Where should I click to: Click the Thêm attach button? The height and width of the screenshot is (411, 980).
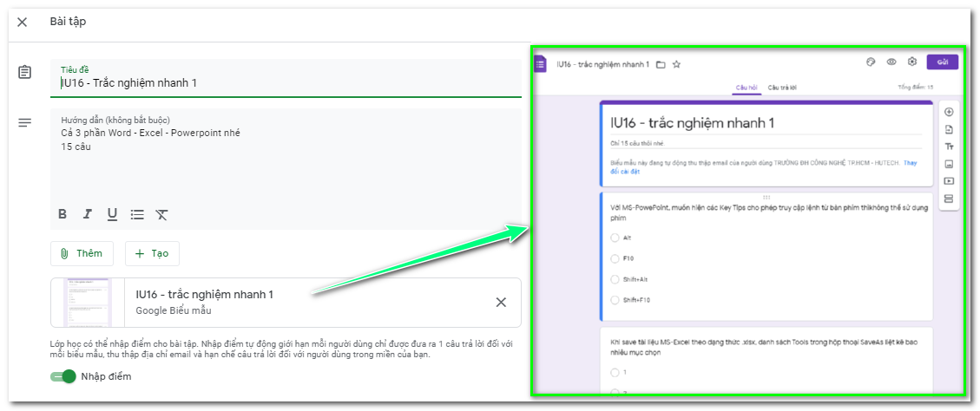(x=82, y=253)
